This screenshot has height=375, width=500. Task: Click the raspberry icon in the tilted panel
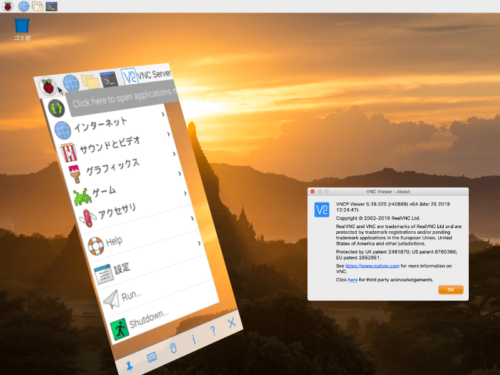pyautogui.click(x=48, y=86)
